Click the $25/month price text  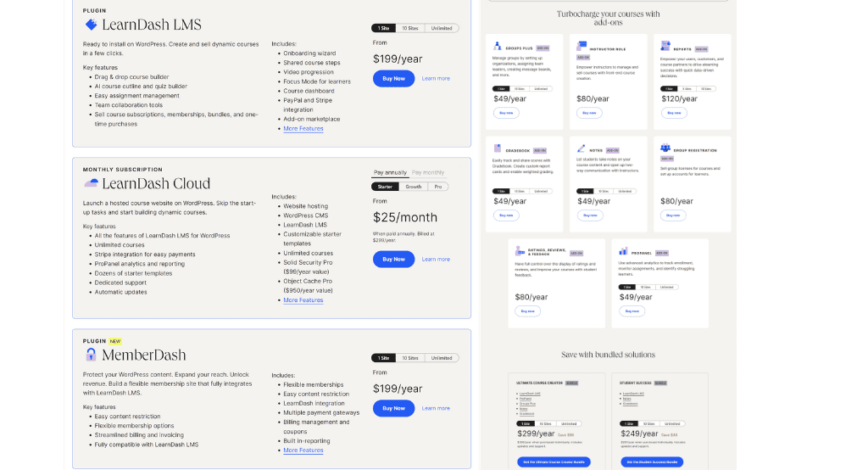[405, 217]
